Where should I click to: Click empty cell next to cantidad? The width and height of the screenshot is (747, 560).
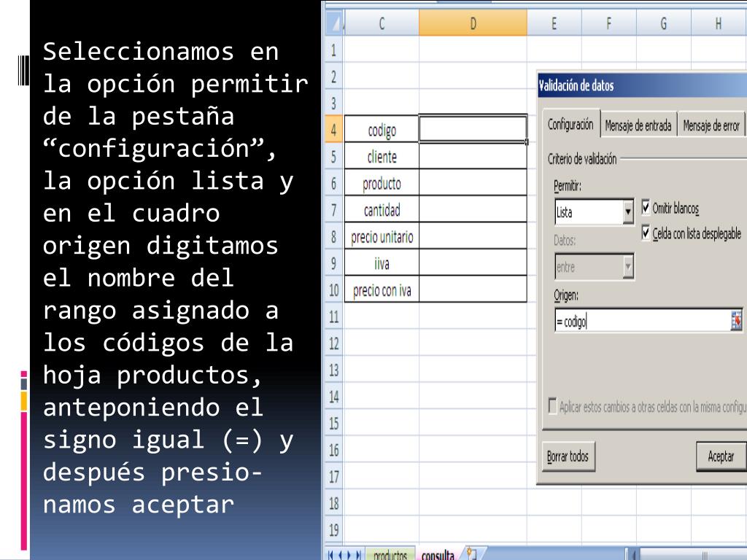tap(473, 209)
